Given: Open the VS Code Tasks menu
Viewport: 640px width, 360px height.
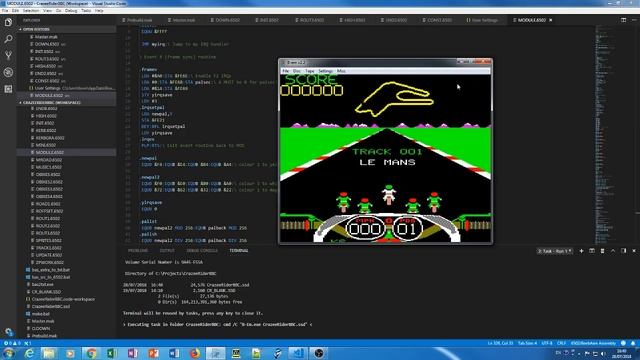Looking at the screenshot, I should (x=86, y=11).
